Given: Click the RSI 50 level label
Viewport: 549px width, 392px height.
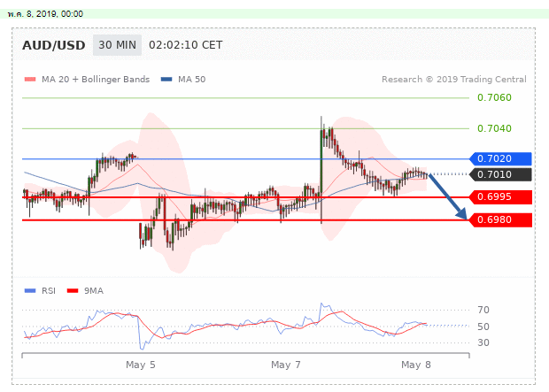Looking at the screenshot, I should tap(483, 327).
